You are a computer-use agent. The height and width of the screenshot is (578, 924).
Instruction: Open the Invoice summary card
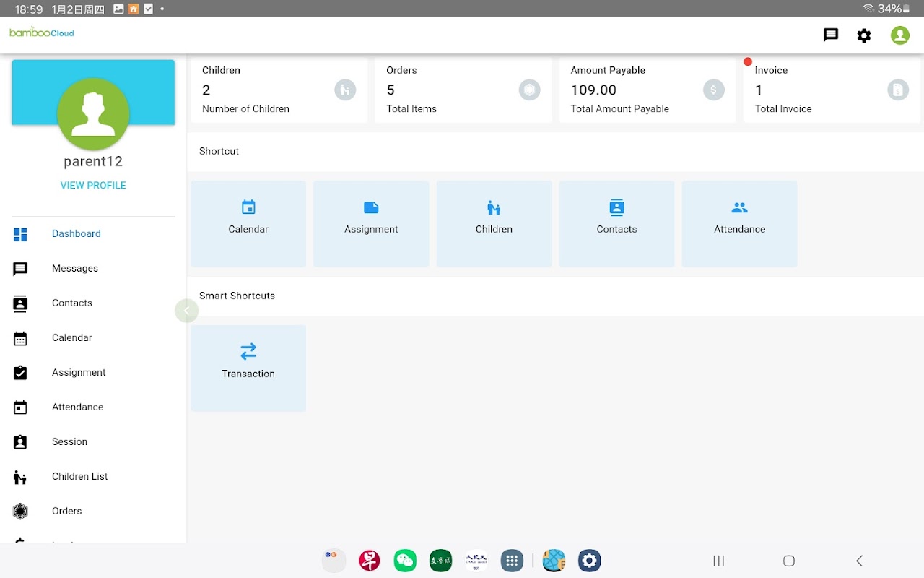[x=832, y=90]
